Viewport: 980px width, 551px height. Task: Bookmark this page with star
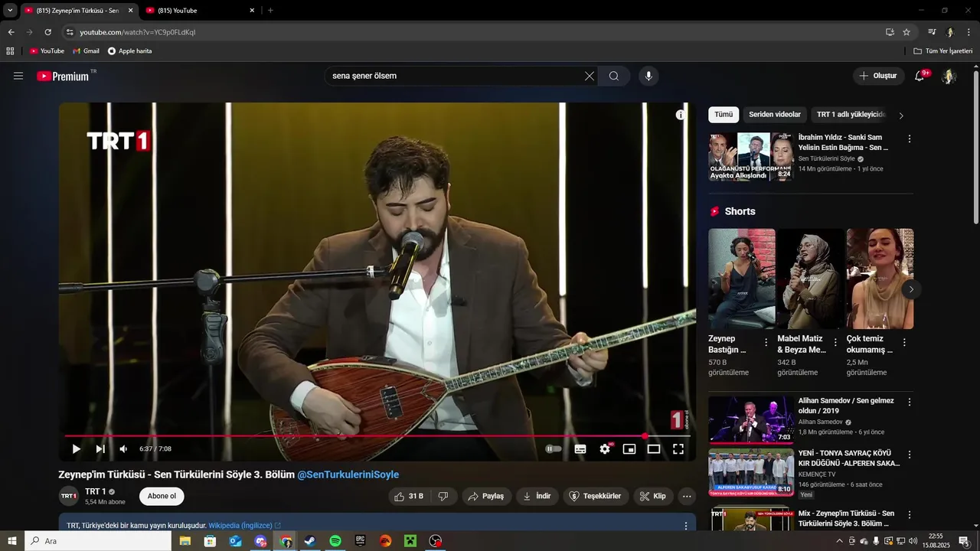(x=906, y=32)
